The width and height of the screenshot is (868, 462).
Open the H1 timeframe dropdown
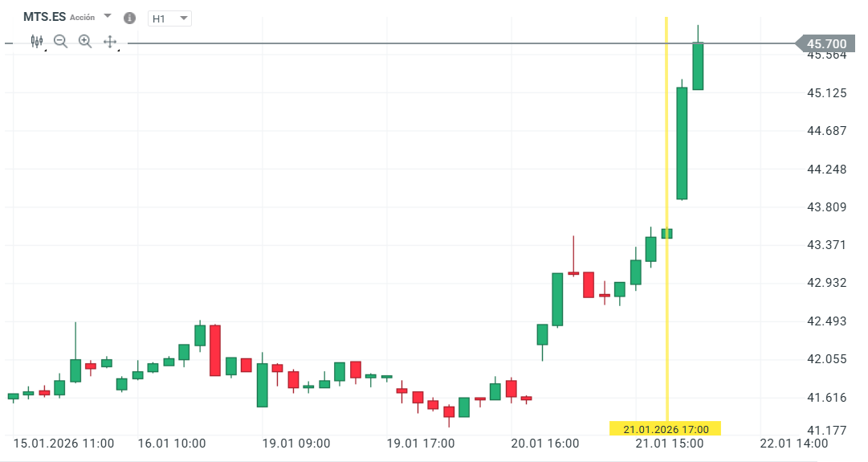coord(169,18)
